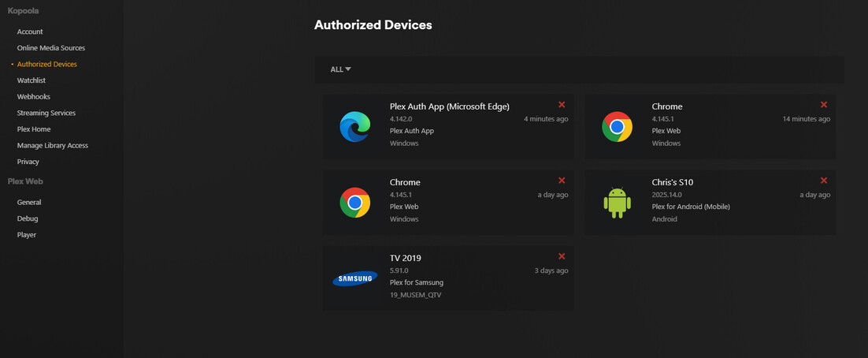Click the 14 minutes ago timestamp
Screen dimensions: 868x358
point(806,118)
